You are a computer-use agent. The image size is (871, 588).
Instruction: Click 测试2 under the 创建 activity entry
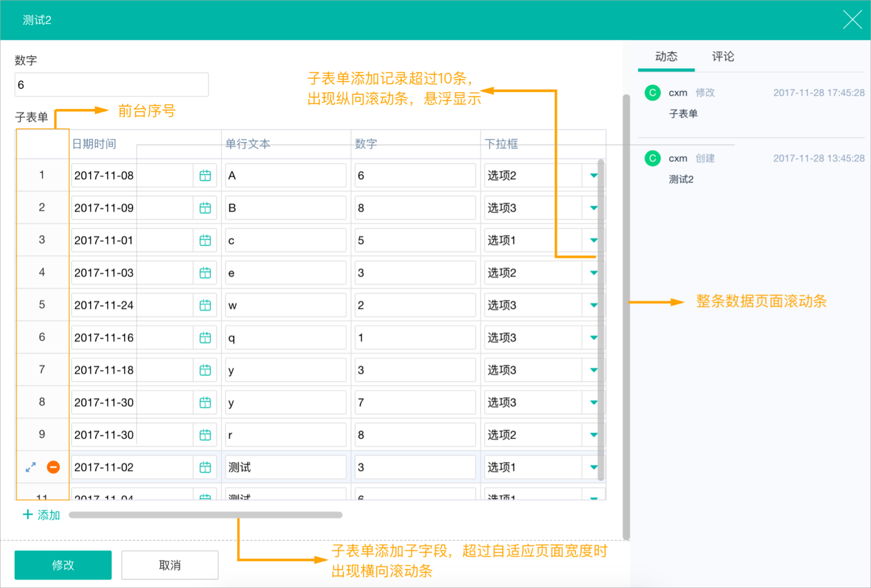(x=681, y=180)
